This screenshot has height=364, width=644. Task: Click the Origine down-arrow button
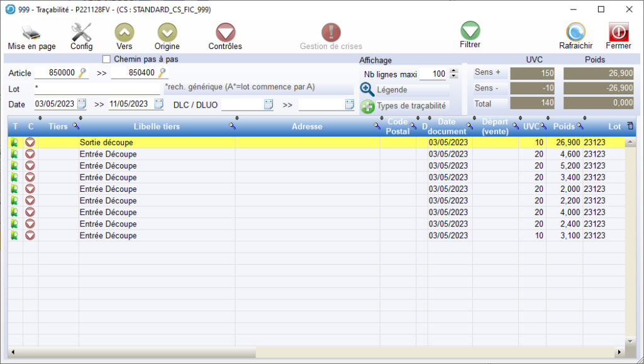point(167,33)
